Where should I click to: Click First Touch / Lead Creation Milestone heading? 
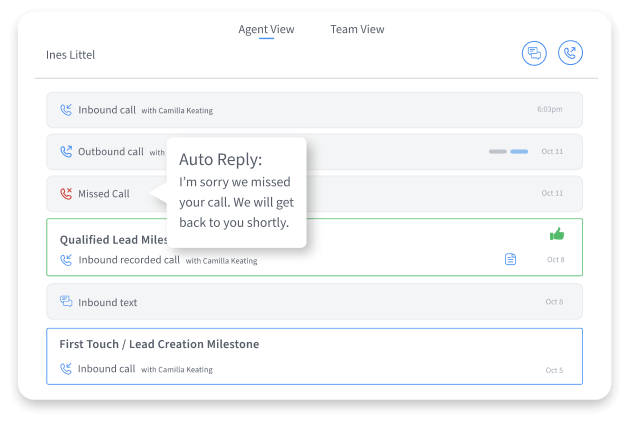point(159,344)
